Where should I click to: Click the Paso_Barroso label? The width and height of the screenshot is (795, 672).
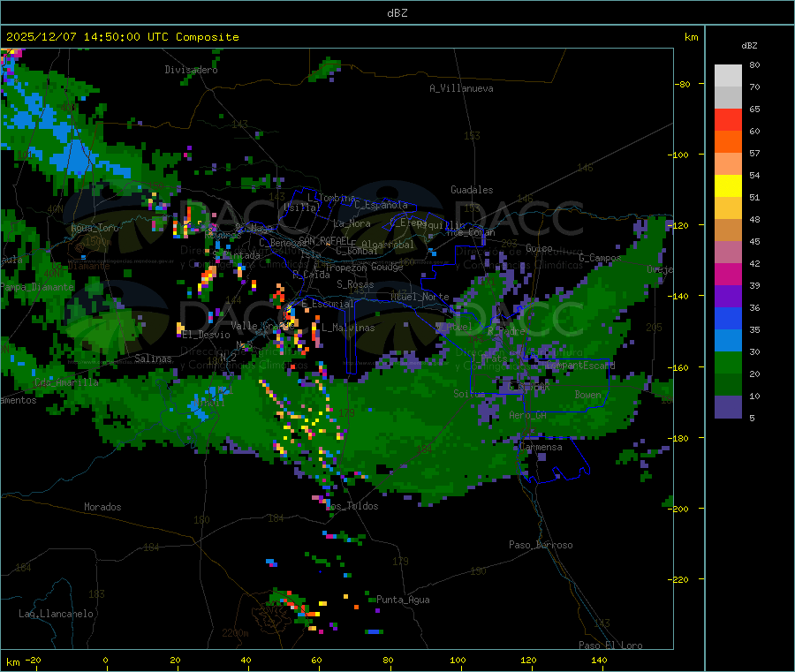[541, 545]
